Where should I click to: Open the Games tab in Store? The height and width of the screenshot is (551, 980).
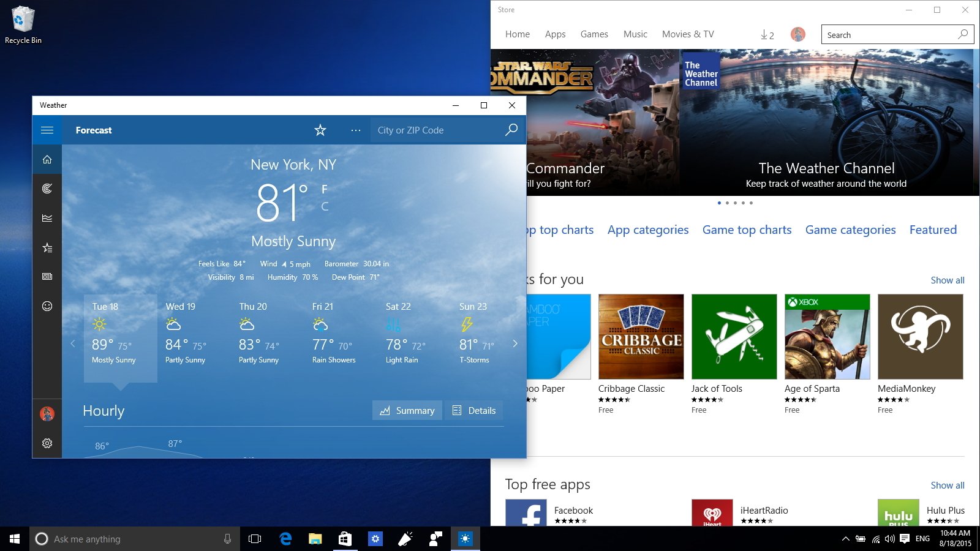[x=594, y=34]
